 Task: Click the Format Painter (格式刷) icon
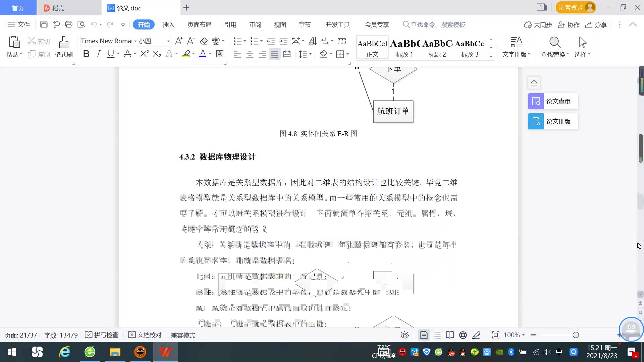coord(63,43)
